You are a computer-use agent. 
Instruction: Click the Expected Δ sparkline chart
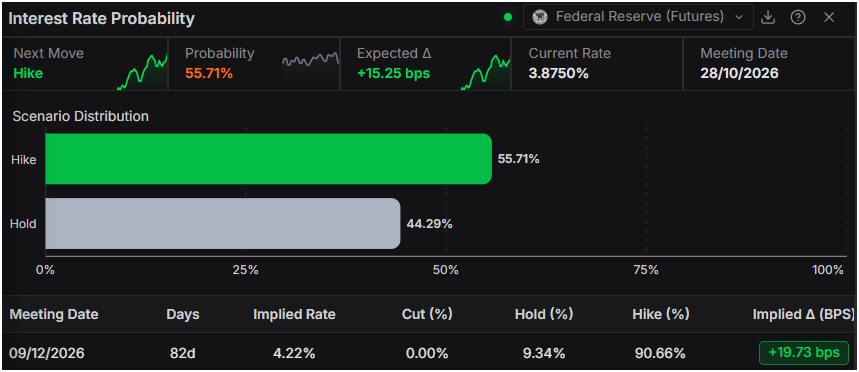click(x=485, y=71)
